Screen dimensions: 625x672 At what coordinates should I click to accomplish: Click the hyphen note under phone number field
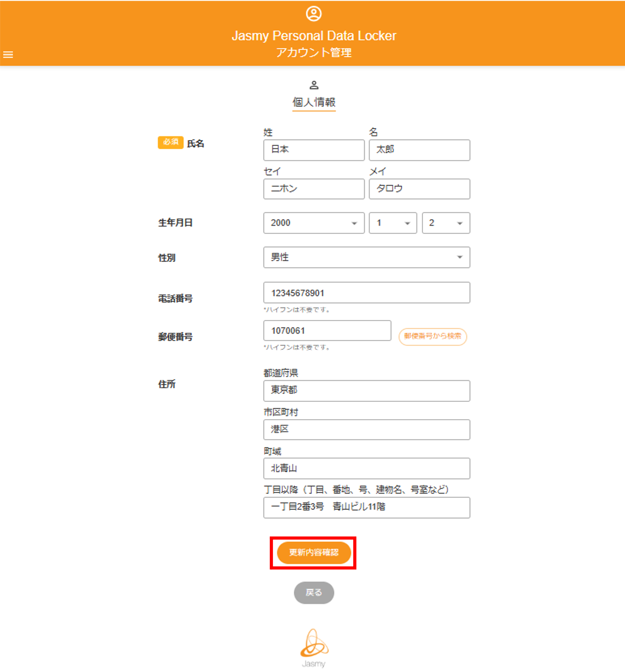point(296,310)
